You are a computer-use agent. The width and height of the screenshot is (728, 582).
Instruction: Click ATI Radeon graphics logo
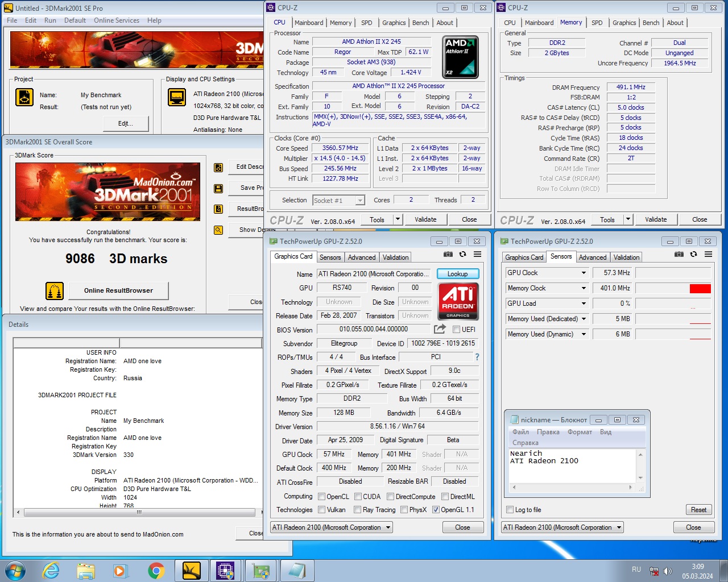click(458, 301)
